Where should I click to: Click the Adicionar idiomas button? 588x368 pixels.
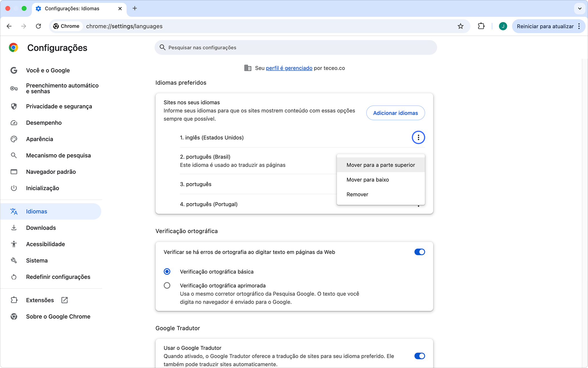click(395, 113)
